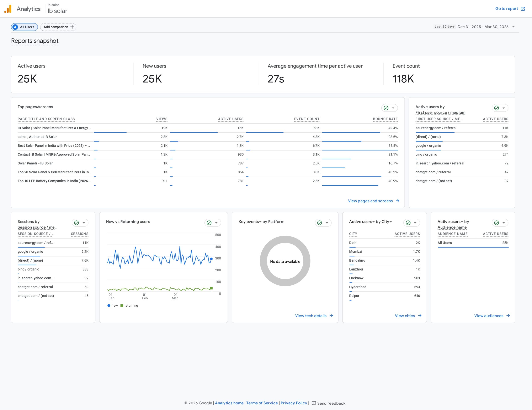Click the date range 'Dec 31, 2025 - Mar 30, 2026'
532x410 pixels.
(x=483, y=27)
